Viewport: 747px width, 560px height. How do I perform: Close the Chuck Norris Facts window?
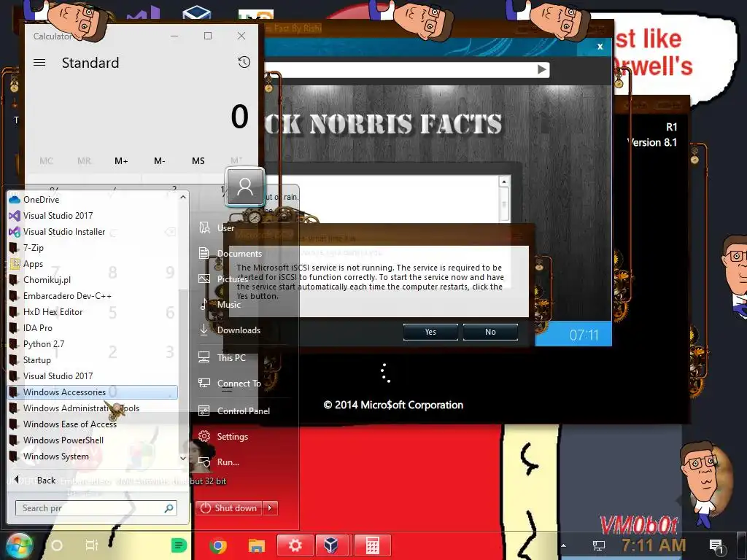600,47
